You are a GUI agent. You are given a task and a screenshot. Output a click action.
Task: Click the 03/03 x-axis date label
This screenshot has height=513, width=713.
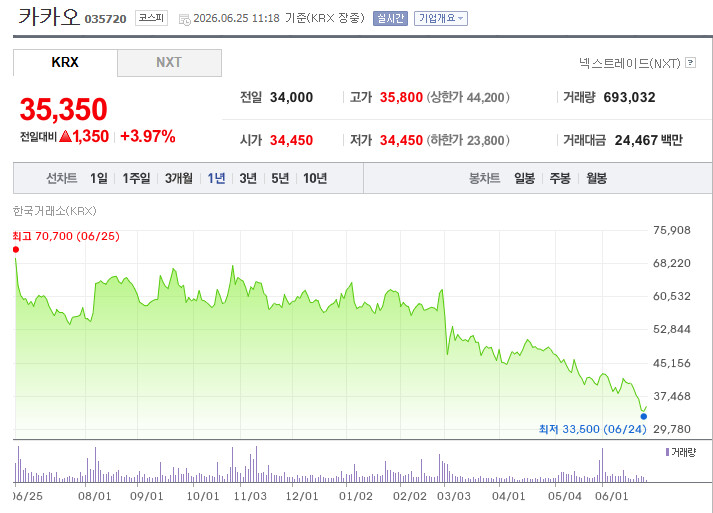454,496
